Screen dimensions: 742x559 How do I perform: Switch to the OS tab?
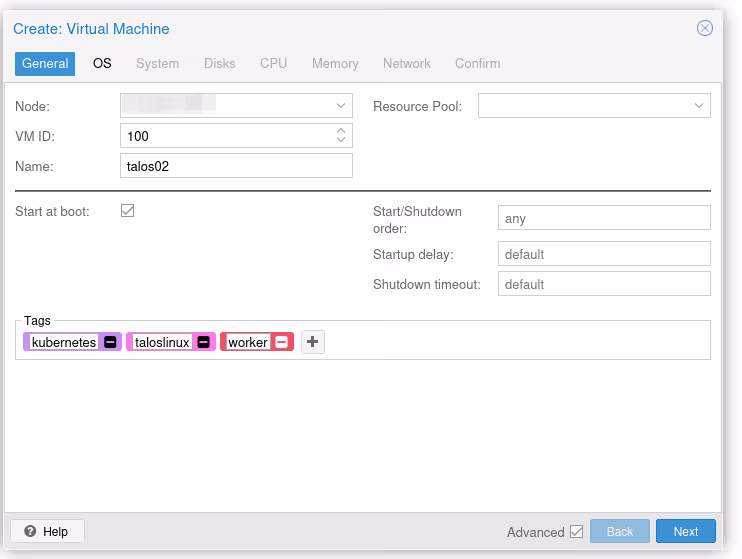tap(102, 63)
